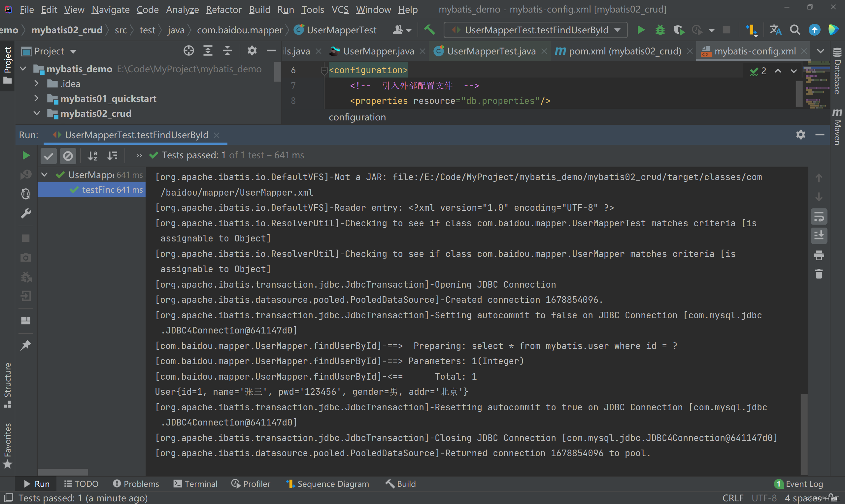Click Rerun failed tests icon

[26, 174]
